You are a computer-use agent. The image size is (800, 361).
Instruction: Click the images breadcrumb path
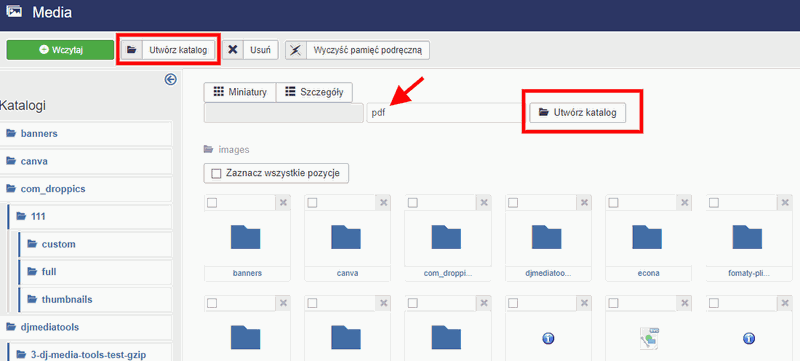pos(234,150)
